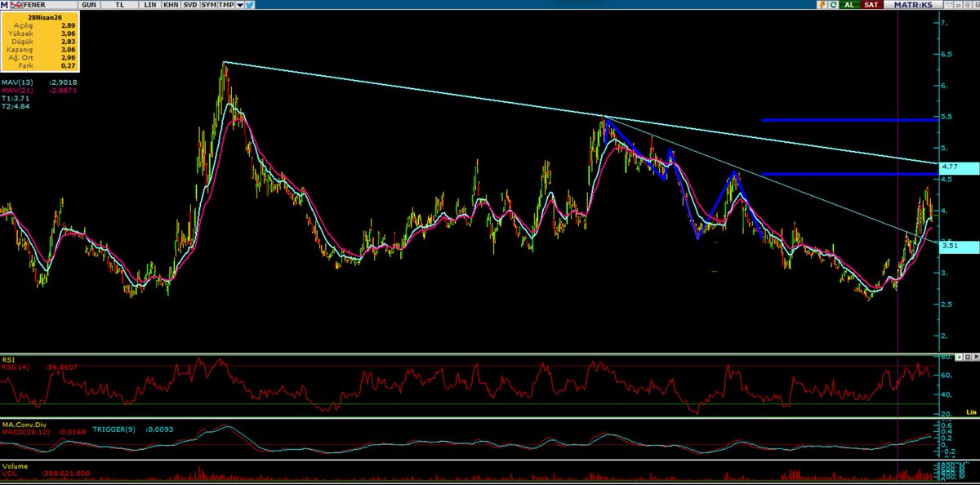Open the window dropdown arrow beside MATRIKS

[x=949, y=5]
